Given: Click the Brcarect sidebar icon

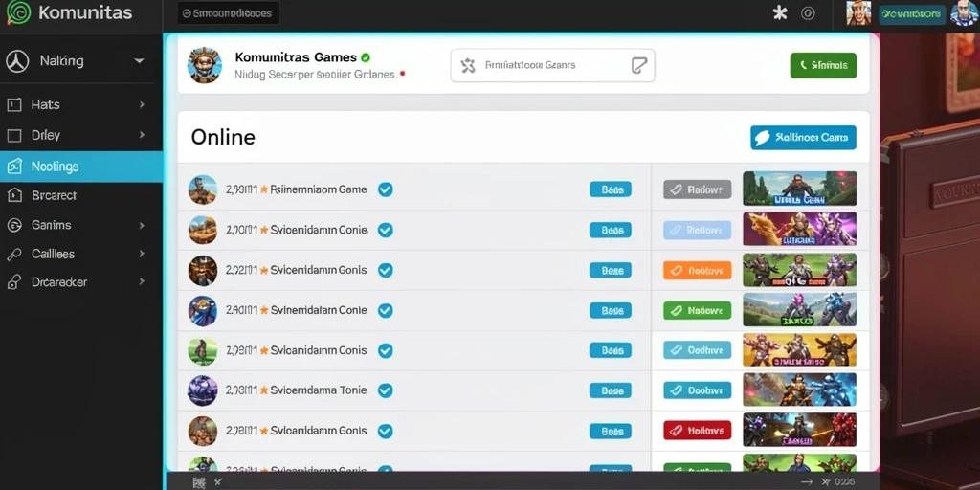Looking at the screenshot, I should click(x=13, y=195).
